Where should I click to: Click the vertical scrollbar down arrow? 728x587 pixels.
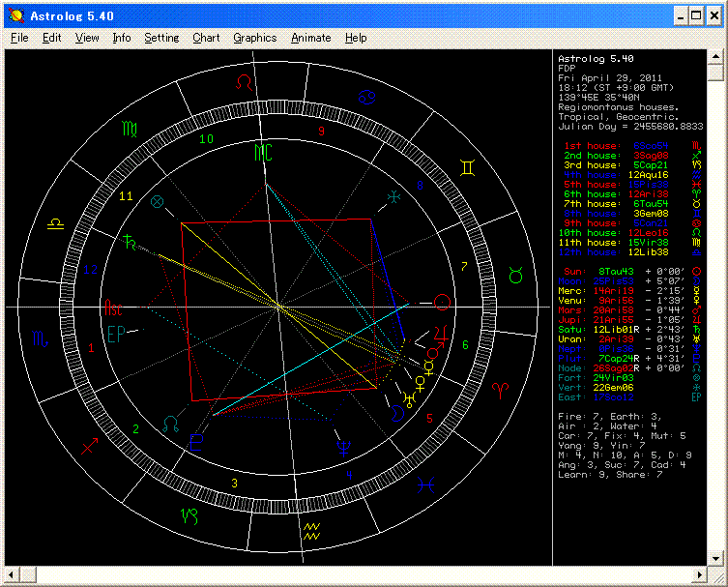click(714, 559)
